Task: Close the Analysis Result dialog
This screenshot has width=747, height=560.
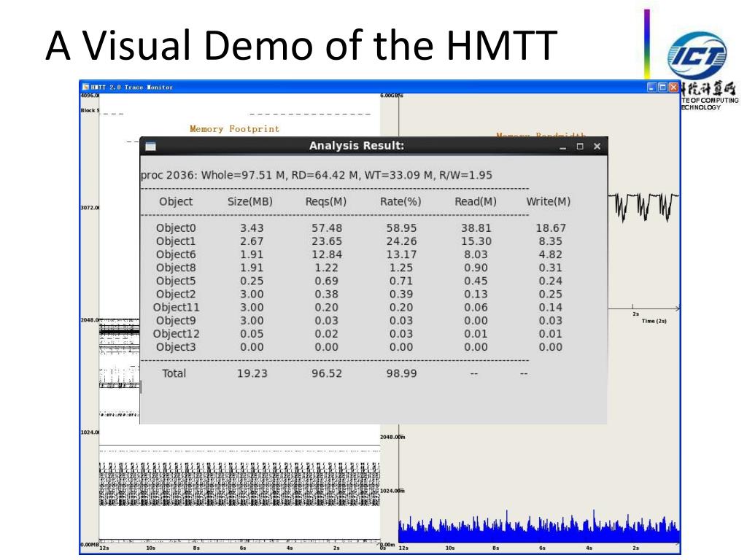Action: pyautogui.click(x=597, y=146)
